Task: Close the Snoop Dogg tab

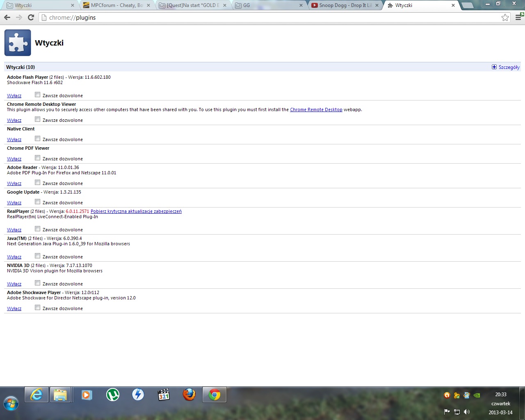Action: (x=377, y=5)
